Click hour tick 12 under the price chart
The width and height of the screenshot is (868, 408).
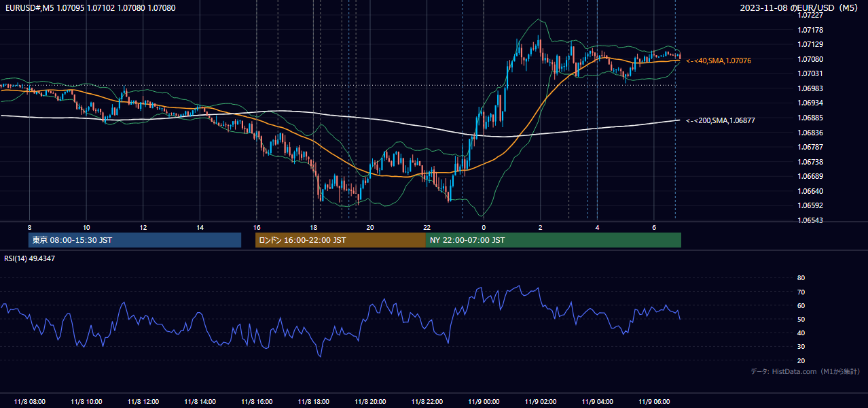143,227
